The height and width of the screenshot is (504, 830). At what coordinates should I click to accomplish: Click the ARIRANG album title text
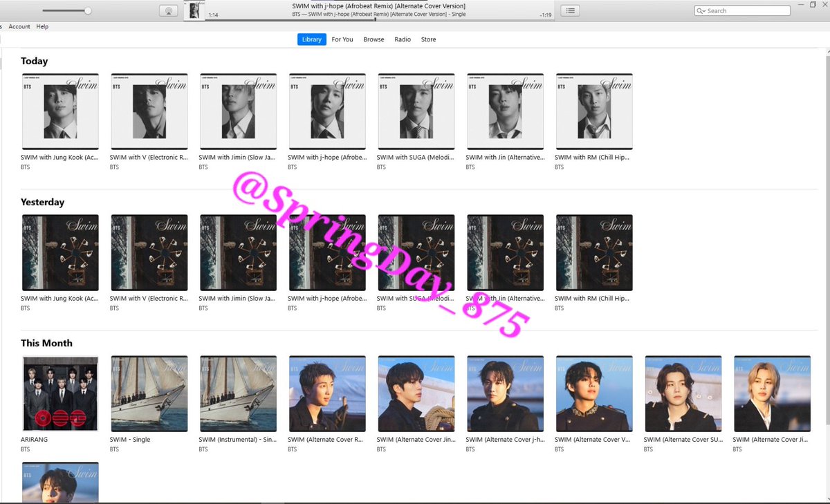[x=35, y=440]
